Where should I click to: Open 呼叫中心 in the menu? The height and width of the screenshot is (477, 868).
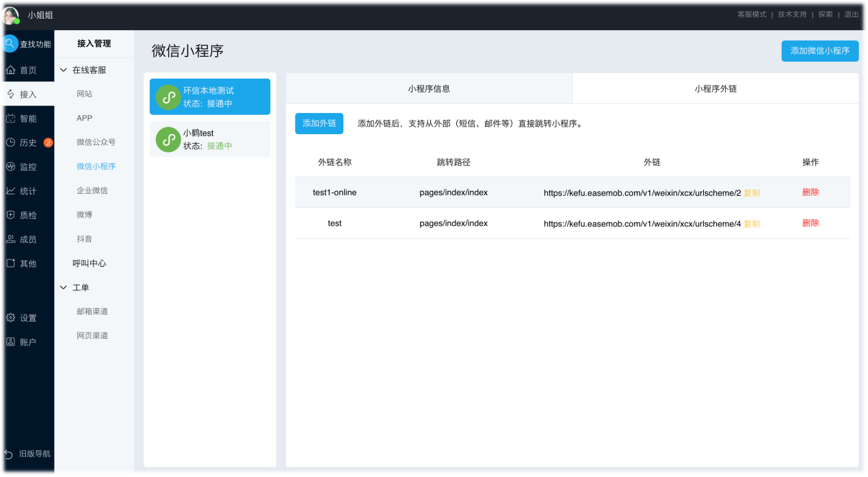90,263
